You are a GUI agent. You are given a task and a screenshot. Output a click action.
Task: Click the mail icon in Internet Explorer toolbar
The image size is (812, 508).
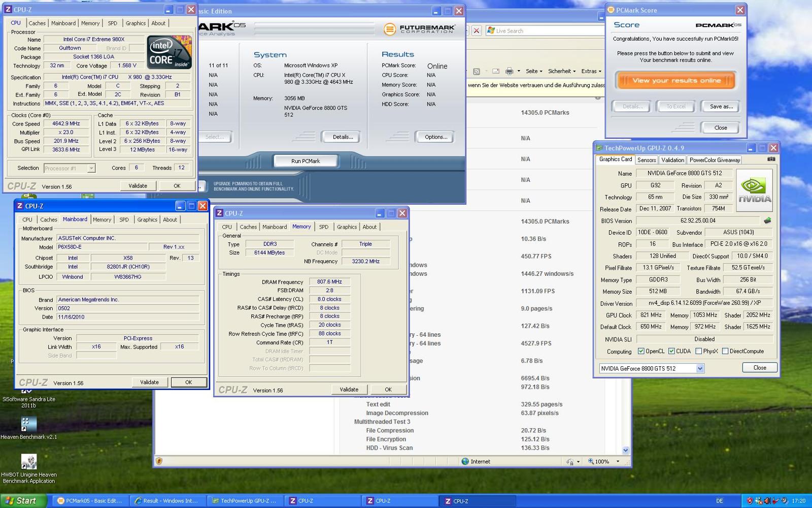click(x=496, y=71)
